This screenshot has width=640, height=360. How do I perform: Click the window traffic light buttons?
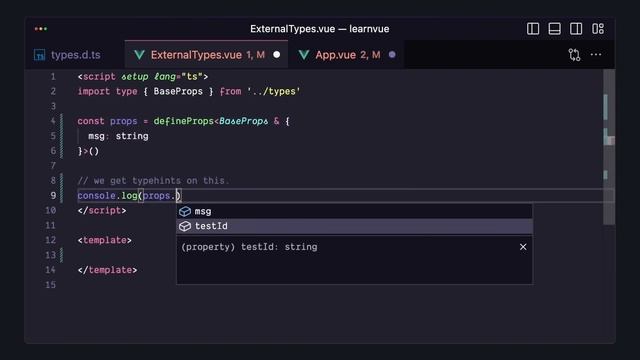tap(41, 29)
